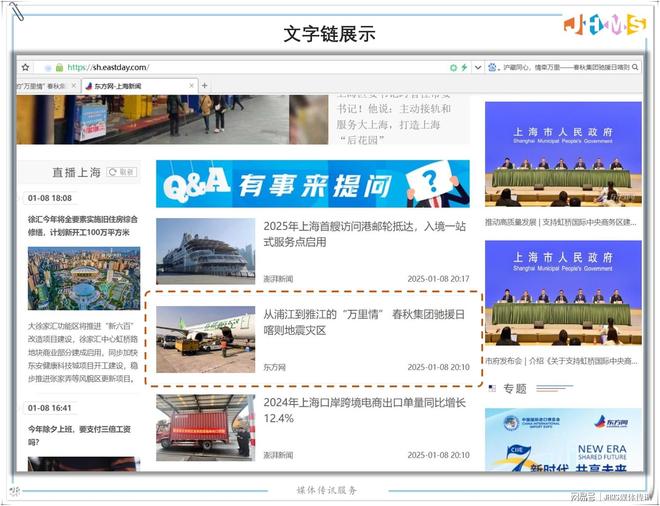Click the Q&A 有事来提问 banner
The image size is (660, 506).
(x=313, y=184)
